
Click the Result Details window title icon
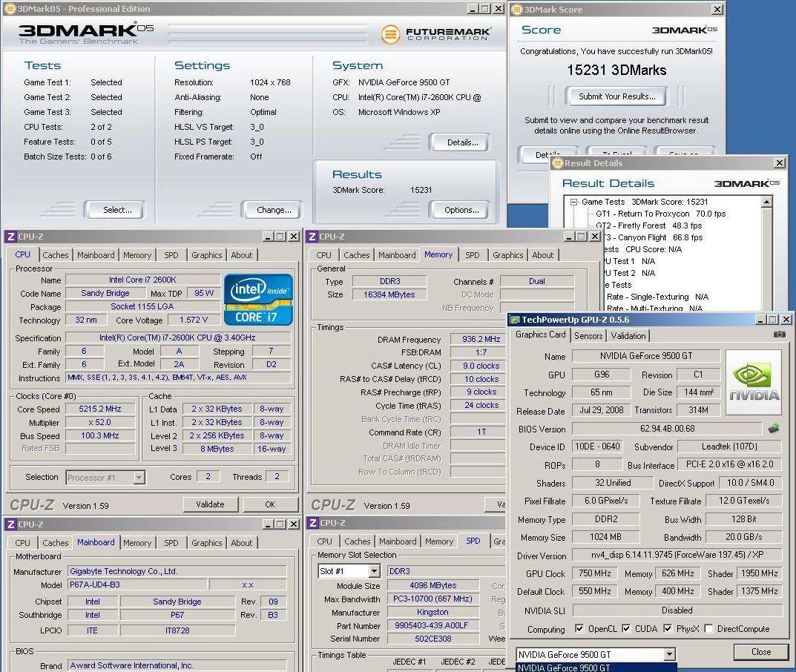pos(558,163)
